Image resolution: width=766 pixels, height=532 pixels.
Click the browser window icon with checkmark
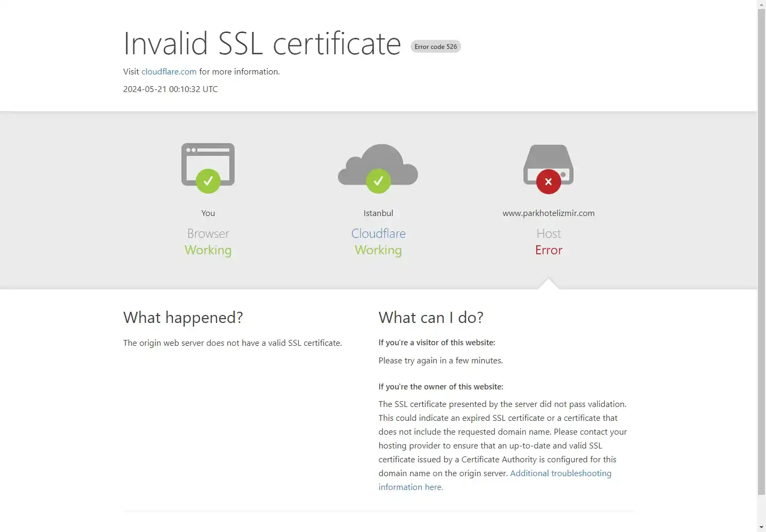208,168
